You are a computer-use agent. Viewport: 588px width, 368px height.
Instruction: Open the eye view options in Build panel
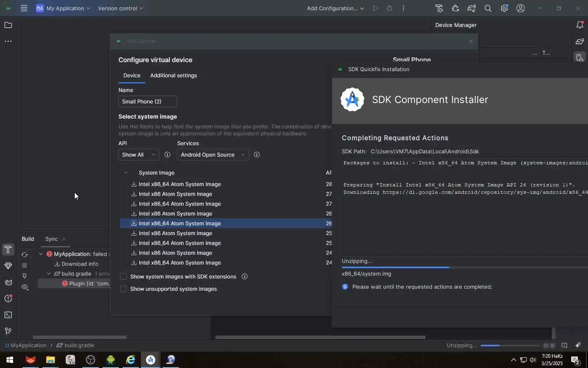(x=24, y=287)
